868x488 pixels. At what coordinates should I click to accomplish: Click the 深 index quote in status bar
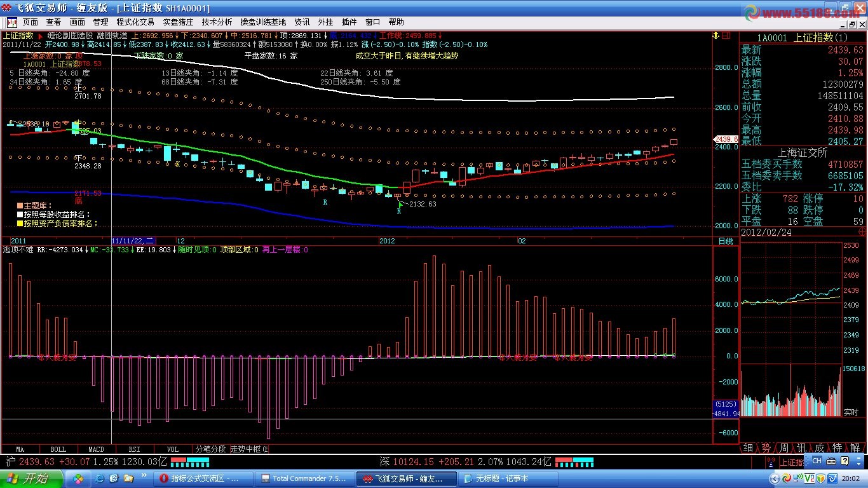(x=465, y=461)
